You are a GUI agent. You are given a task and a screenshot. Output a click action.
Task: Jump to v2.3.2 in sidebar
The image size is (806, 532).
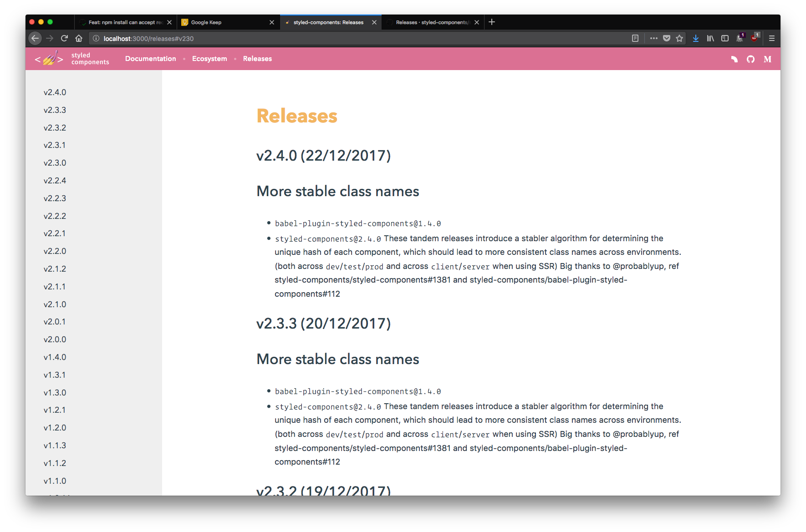[x=55, y=128]
